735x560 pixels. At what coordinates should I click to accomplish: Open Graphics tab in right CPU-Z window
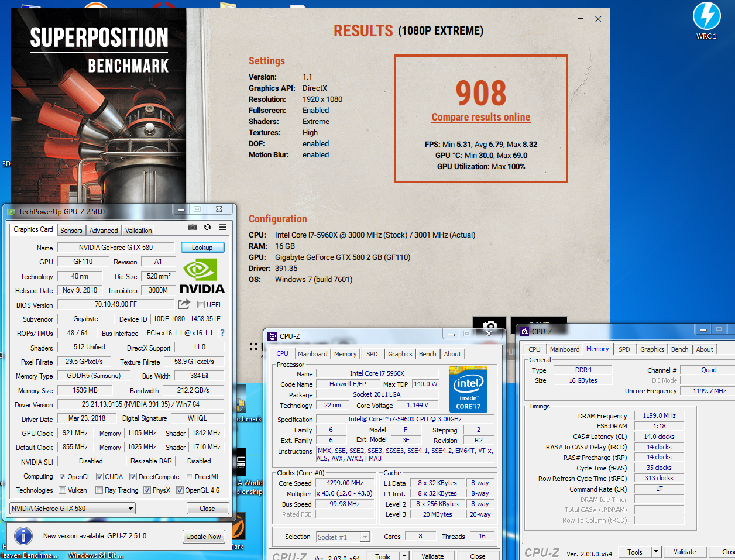click(652, 349)
